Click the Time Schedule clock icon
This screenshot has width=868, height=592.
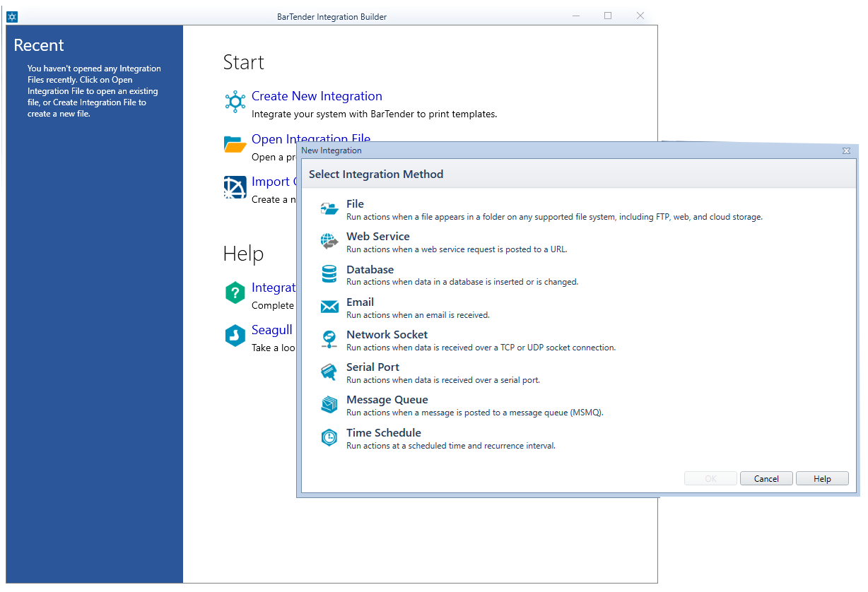[x=329, y=438]
